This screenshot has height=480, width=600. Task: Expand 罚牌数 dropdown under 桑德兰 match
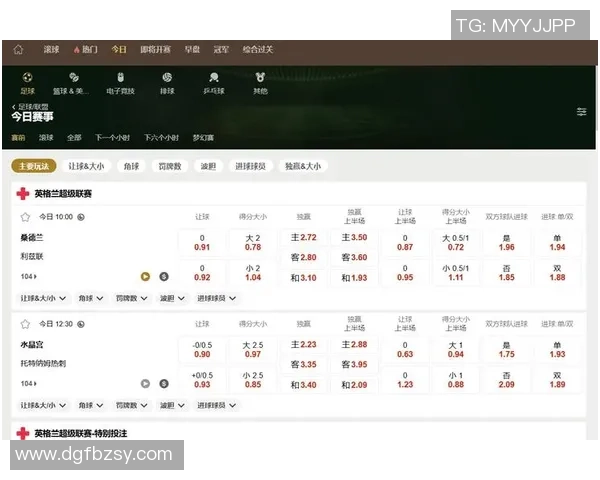pos(131,298)
